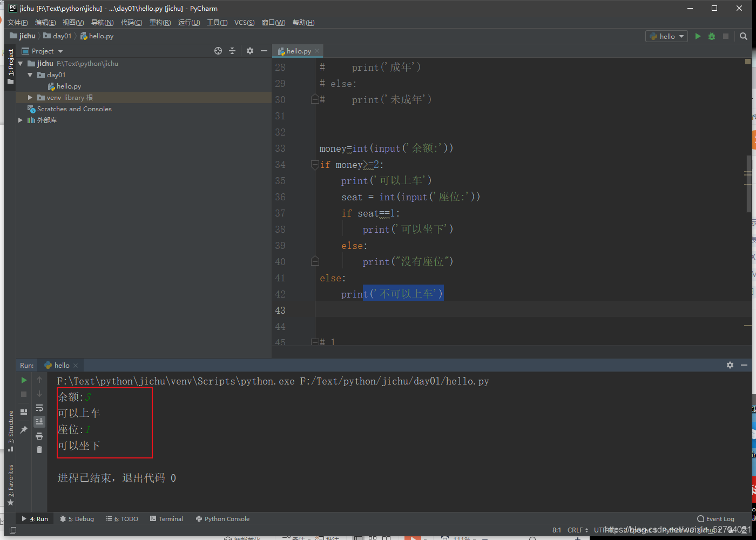
Task: Open the 2: Favorites side tab
Action: click(x=10, y=485)
